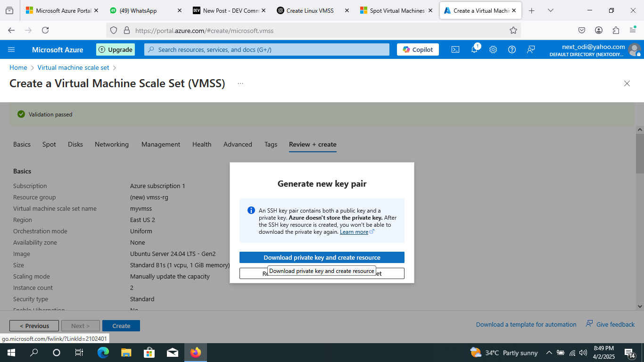Open volume control in system tray
Screen dimensions: 644x362
(x=583, y=353)
